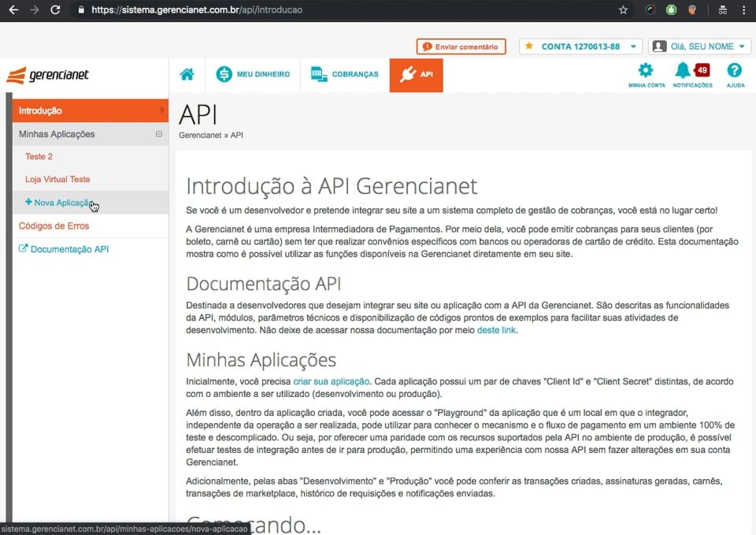Screen dimensions: 756x535
Task: Create Nova Aplicação
Action: pos(90,202)
